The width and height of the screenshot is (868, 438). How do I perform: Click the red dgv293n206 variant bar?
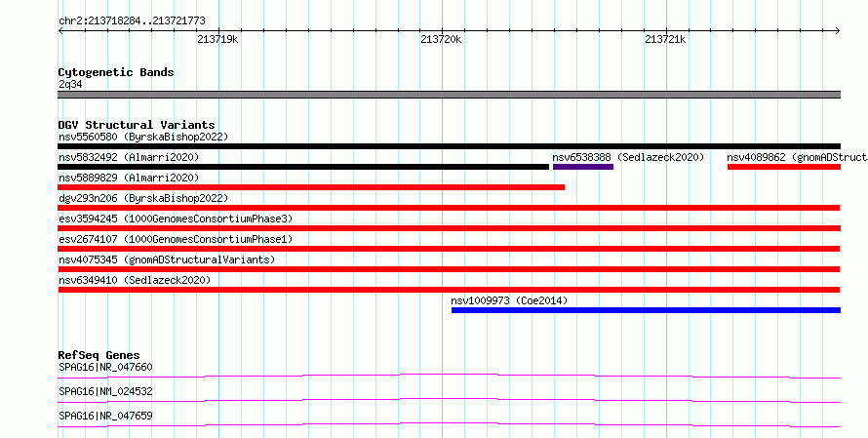pyautogui.click(x=449, y=208)
